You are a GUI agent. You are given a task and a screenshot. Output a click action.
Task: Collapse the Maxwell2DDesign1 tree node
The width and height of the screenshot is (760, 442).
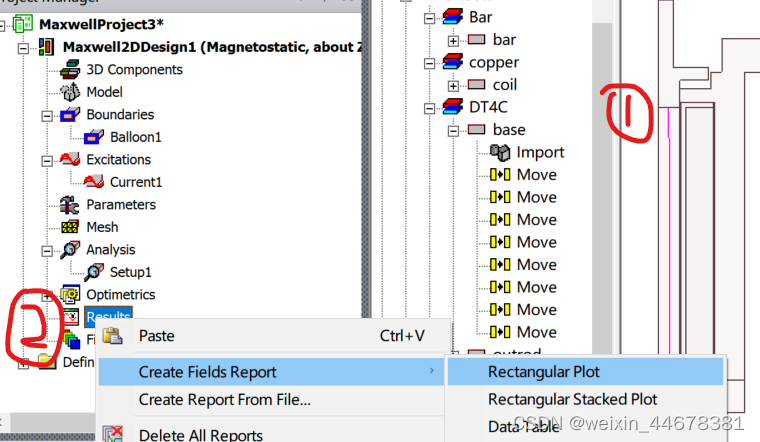[23, 48]
